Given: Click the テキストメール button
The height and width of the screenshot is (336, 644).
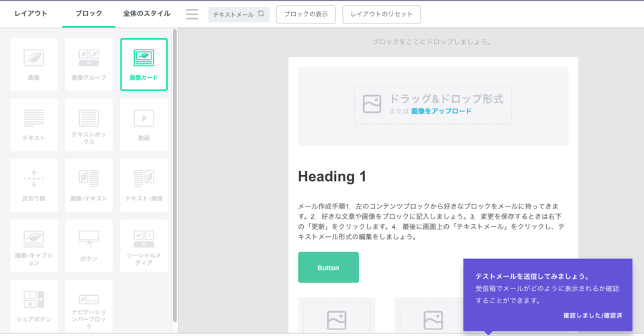Looking at the screenshot, I should pos(239,14).
